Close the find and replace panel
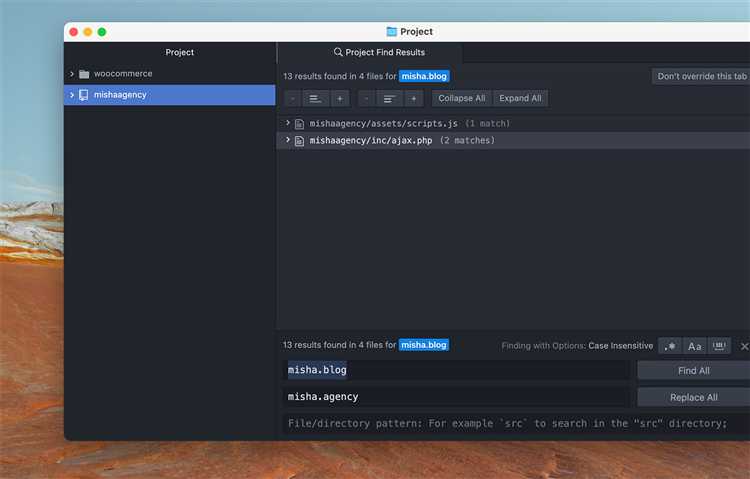Screen dimensions: 750x479 tap(744, 346)
